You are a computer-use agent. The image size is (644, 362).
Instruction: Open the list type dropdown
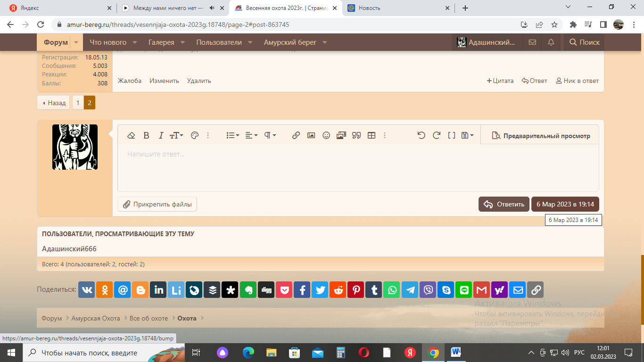(x=232, y=135)
